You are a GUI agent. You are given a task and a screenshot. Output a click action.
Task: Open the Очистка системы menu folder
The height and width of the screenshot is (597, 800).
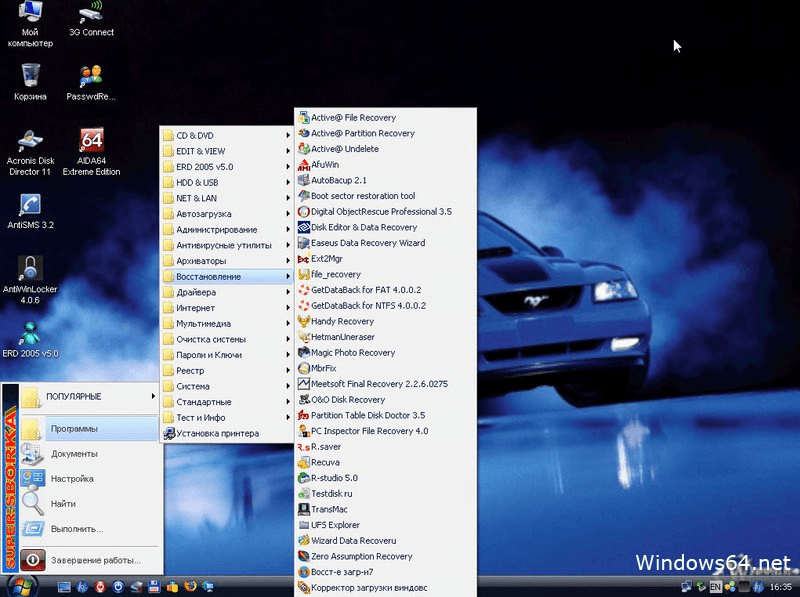point(227,339)
